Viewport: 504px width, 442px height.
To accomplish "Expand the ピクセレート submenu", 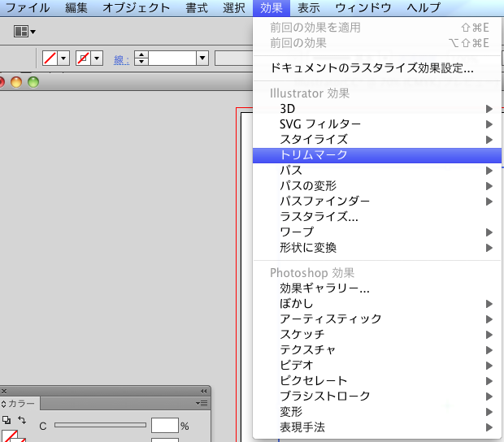I will pyautogui.click(x=377, y=380).
